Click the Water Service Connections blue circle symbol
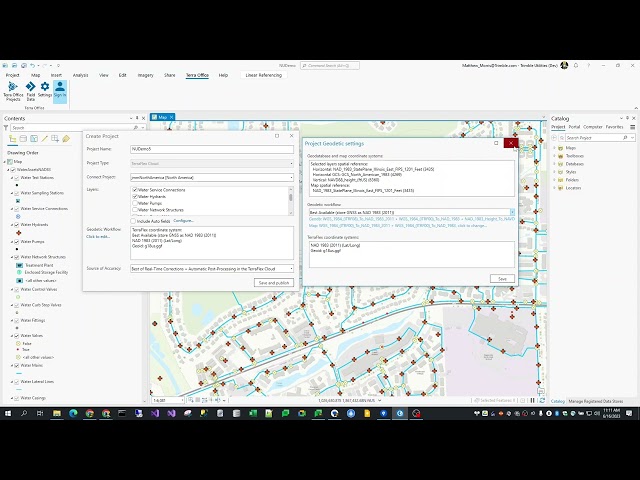 [18, 217]
